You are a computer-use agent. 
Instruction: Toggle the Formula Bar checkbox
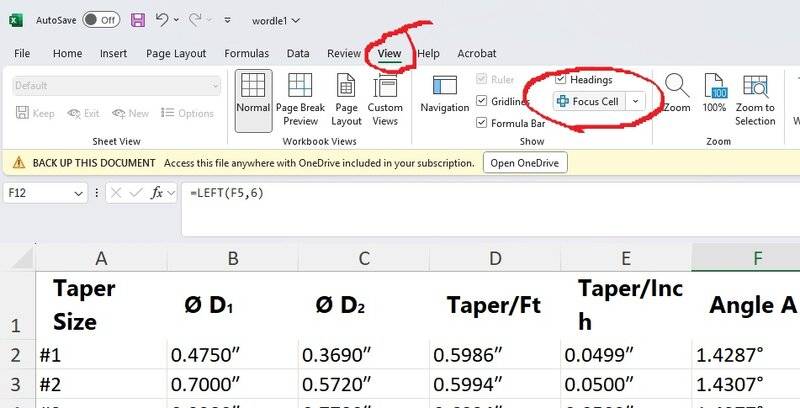[481, 122]
